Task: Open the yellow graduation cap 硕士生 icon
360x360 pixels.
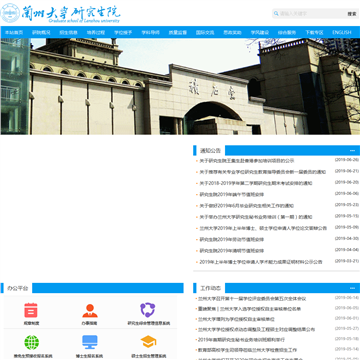Action: (x=148, y=342)
